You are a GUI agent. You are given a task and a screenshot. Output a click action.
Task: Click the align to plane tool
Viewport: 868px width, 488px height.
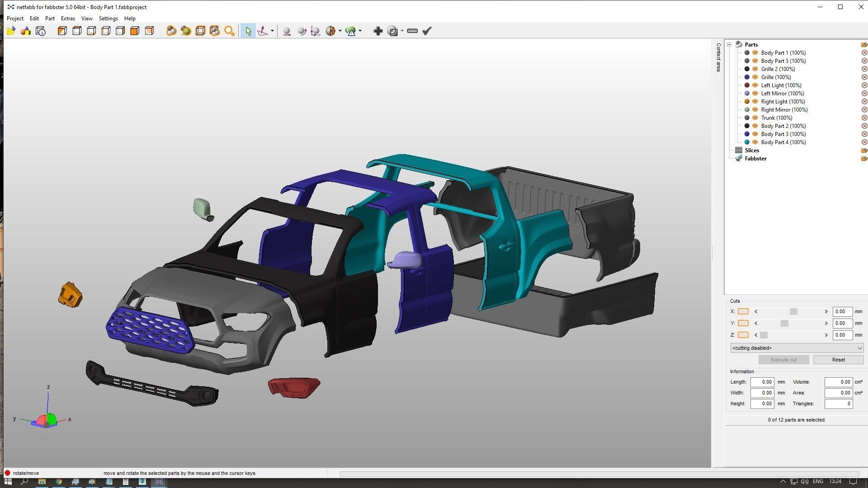click(263, 31)
